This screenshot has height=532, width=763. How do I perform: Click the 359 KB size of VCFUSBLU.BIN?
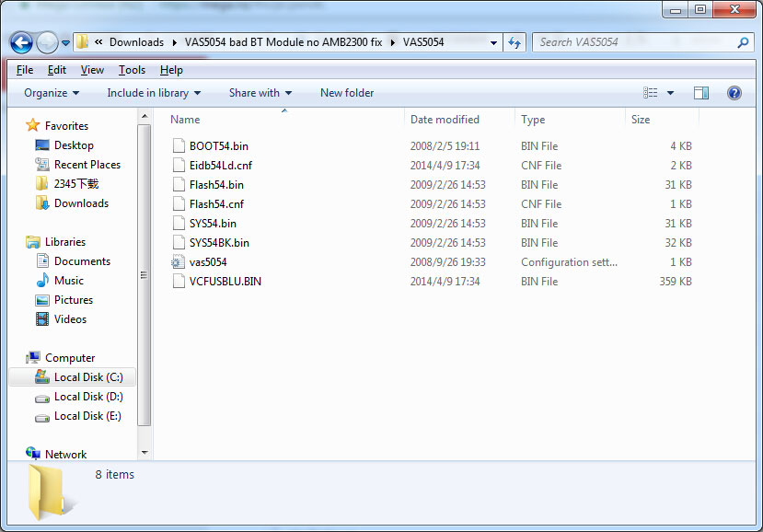pos(676,282)
